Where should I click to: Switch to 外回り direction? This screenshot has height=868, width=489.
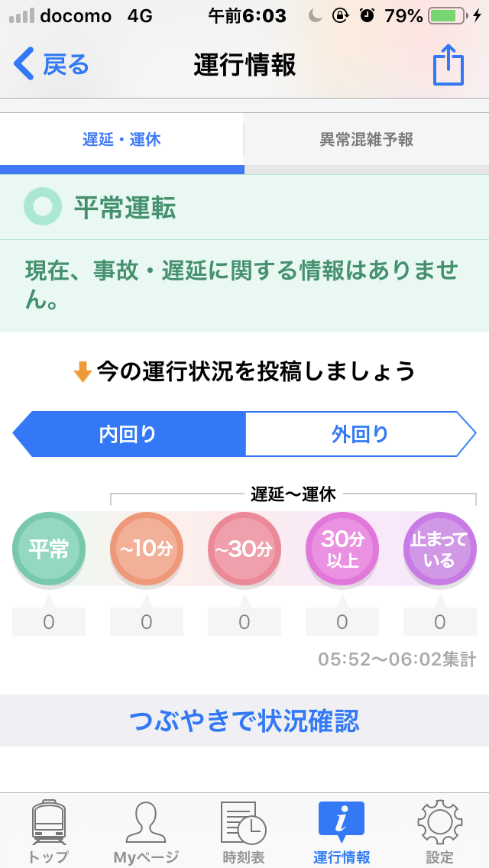click(360, 434)
